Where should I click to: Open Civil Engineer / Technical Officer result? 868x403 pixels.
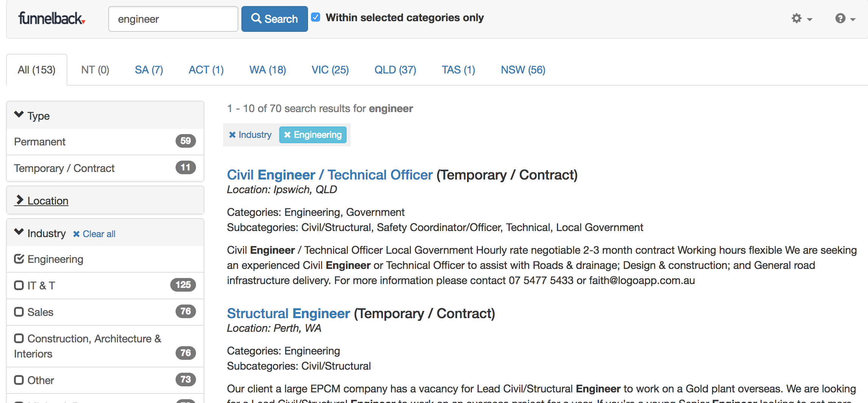pos(330,175)
